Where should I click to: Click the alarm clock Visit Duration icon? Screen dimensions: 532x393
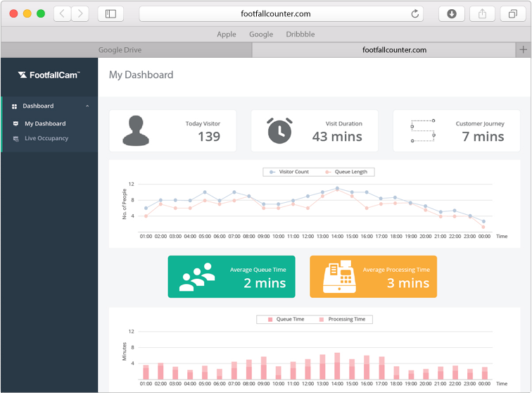[279, 130]
